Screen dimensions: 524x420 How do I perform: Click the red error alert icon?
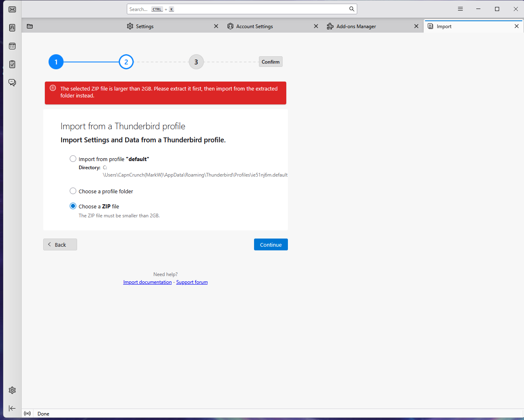click(53, 88)
